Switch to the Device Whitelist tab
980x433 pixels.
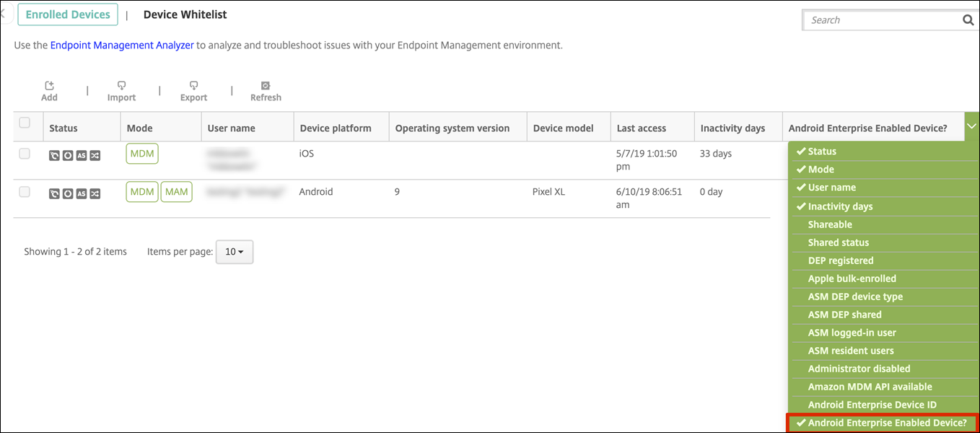tap(184, 14)
